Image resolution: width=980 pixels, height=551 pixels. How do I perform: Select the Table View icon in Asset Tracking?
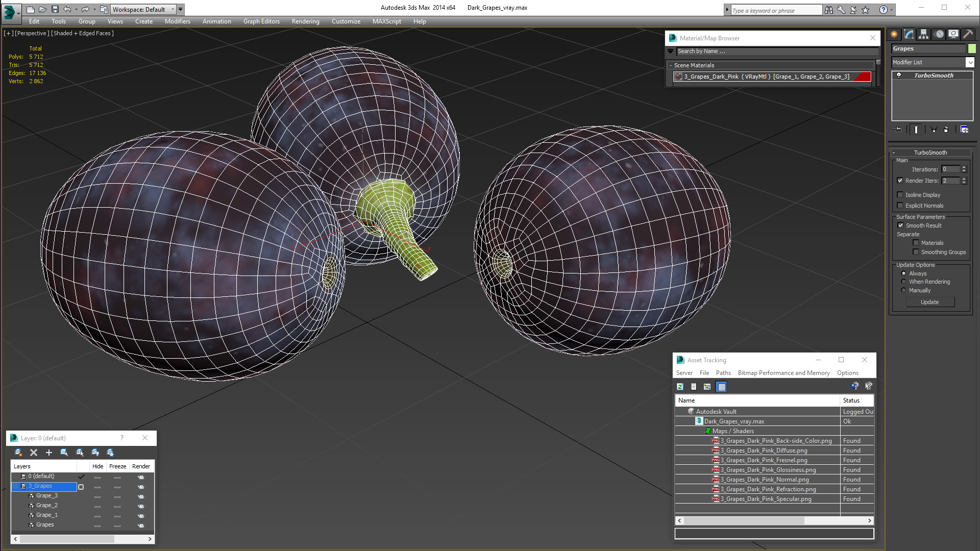[721, 387]
